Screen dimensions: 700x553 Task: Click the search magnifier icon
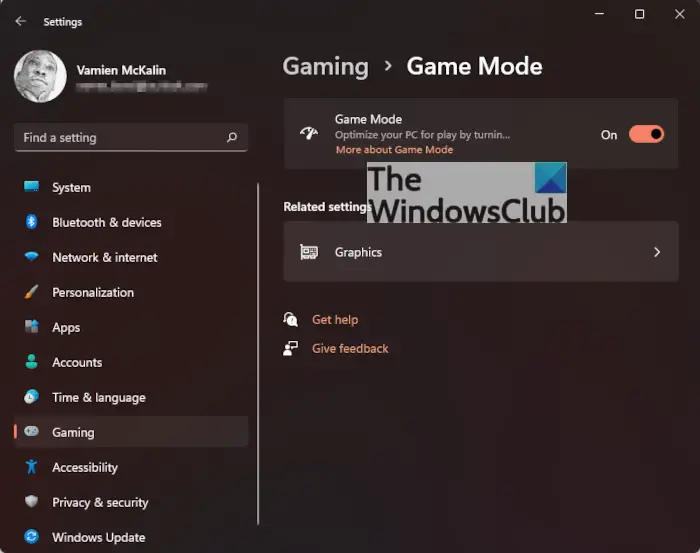coord(232,137)
